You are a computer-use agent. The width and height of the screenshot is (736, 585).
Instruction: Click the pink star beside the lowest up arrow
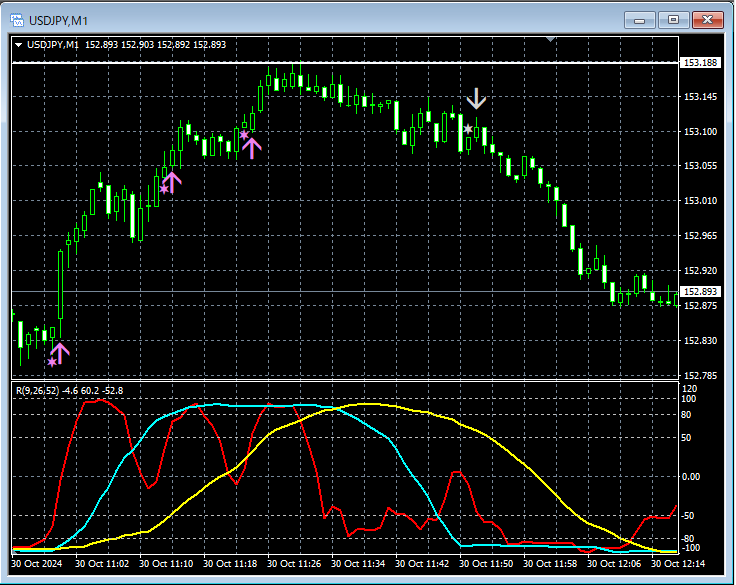pos(52,362)
